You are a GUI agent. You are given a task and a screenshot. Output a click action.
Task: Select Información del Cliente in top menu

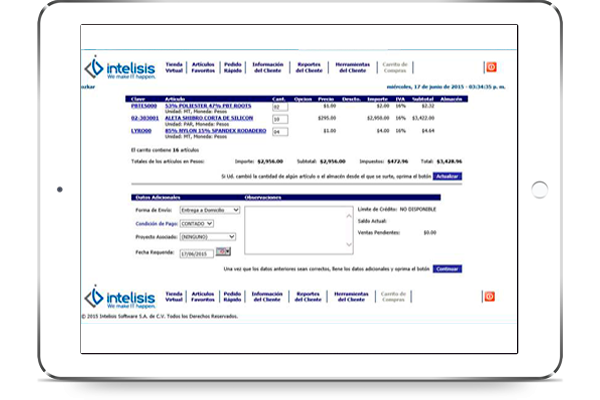[268, 68]
